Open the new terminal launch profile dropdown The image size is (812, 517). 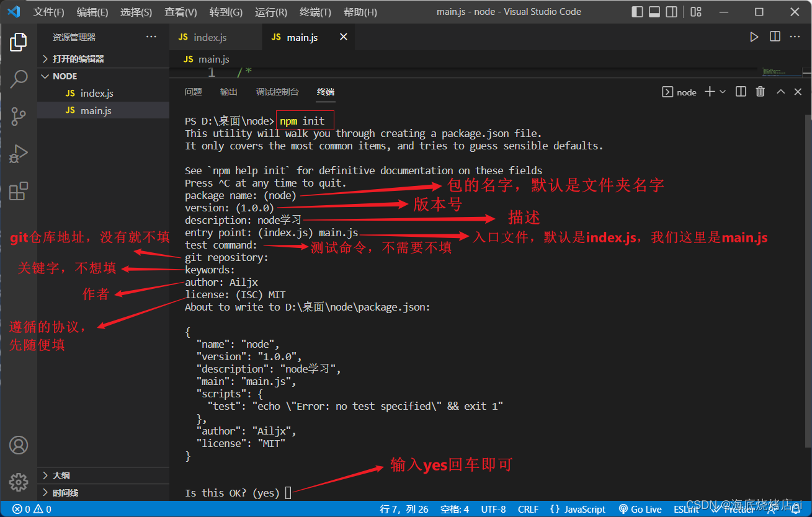click(x=723, y=92)
